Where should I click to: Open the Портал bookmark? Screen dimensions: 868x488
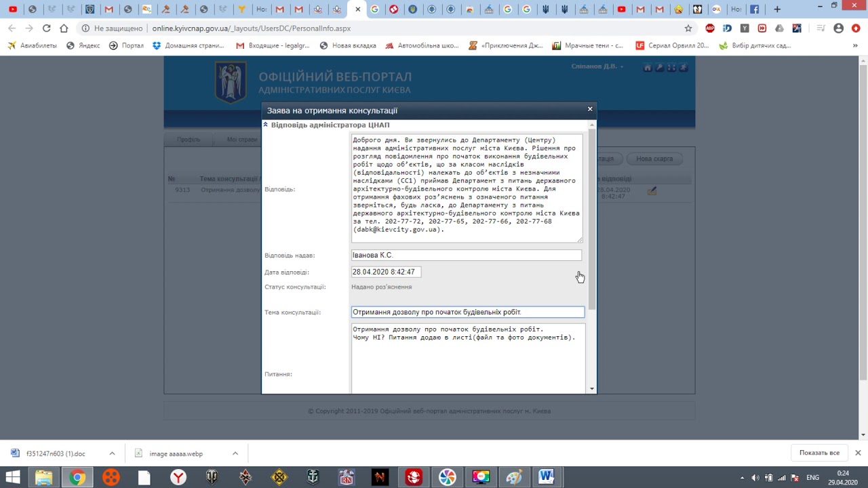click(126, 45)
